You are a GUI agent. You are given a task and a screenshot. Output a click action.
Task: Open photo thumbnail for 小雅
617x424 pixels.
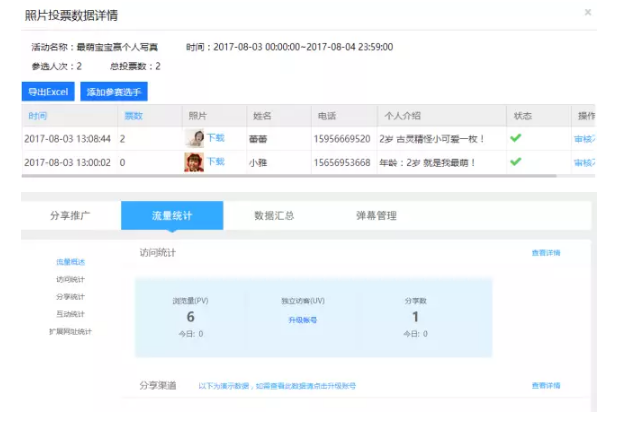[x=194, y=162]
